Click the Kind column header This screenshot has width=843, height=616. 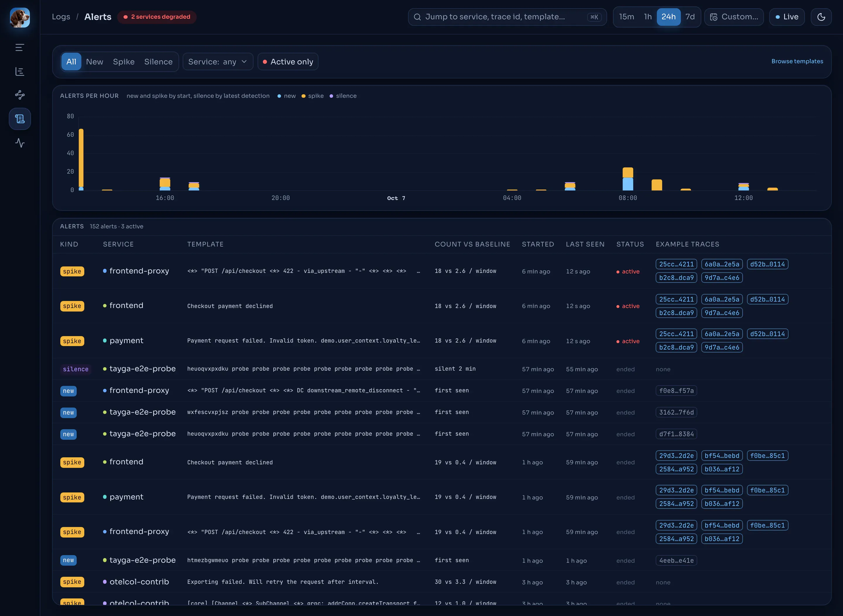tap(69, 244)
